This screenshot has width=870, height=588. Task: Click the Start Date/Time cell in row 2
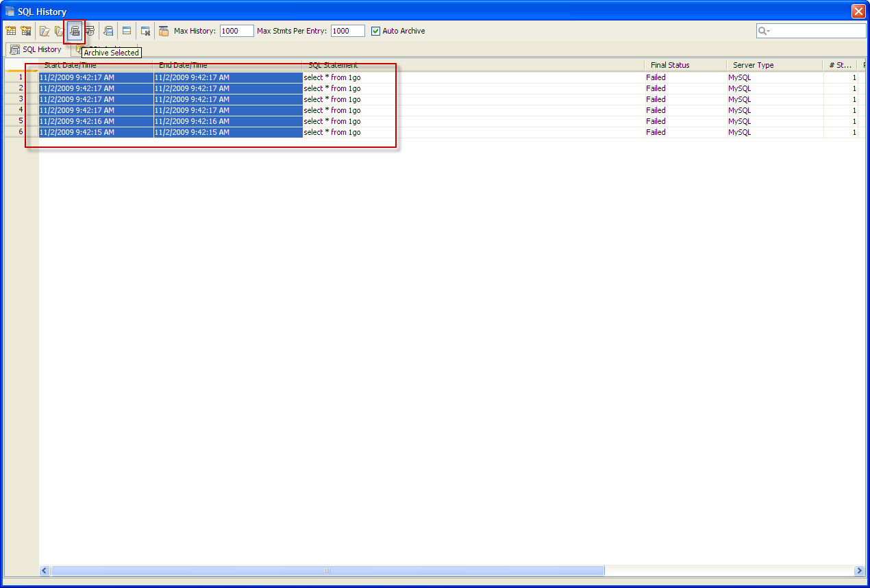(96, 88)
